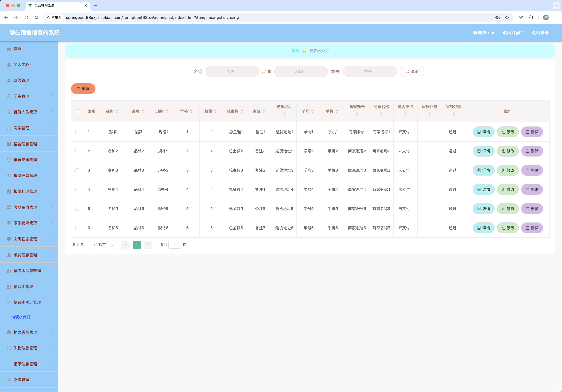
Task: Toggle the select-all checkbox in table header
Action: pos(78,111)
